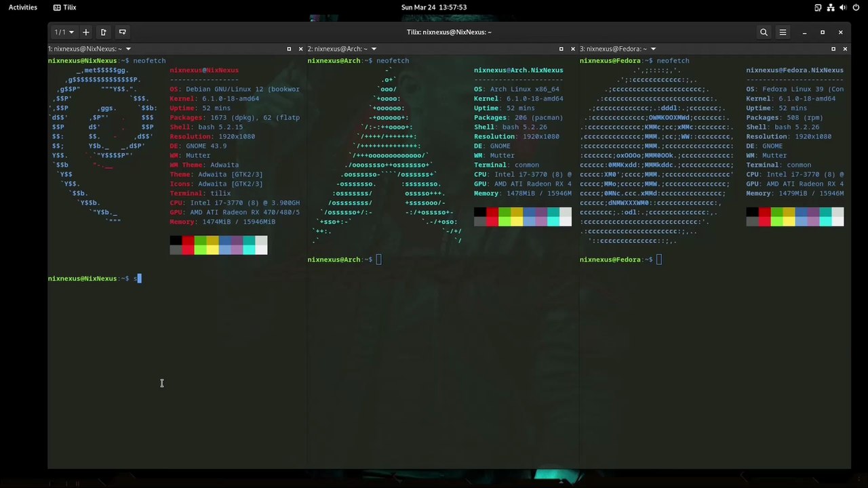Image resolution: width=868 pixels, height=488 pixels.
Task: Close the nixnexus@Fedora terminal pane
Action: tap(845, 49)
